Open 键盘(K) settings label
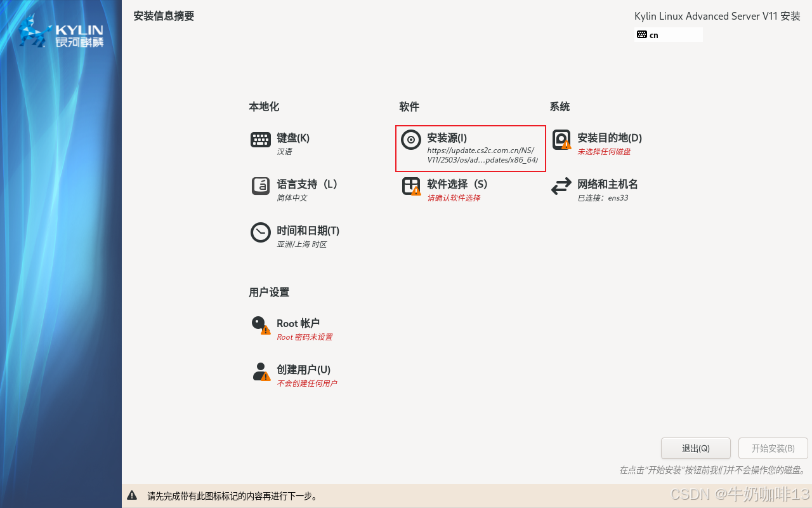The width and height of the screenshot is (812, 508). pyautogui.click(x=293, y=138)
